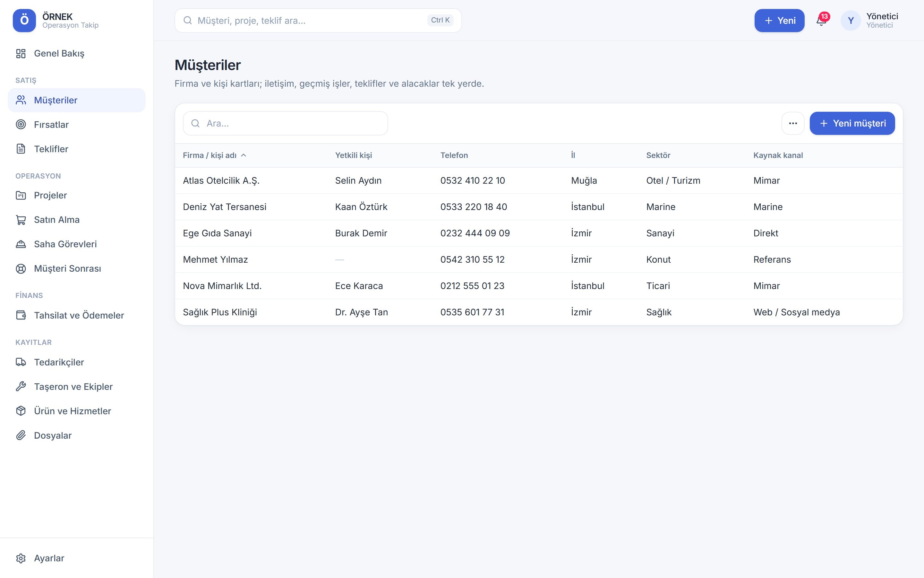Select Sağlık Plus Kliniği customer
Image resolution: width=924 pixels, height=578 pixels.
[539, 312]
